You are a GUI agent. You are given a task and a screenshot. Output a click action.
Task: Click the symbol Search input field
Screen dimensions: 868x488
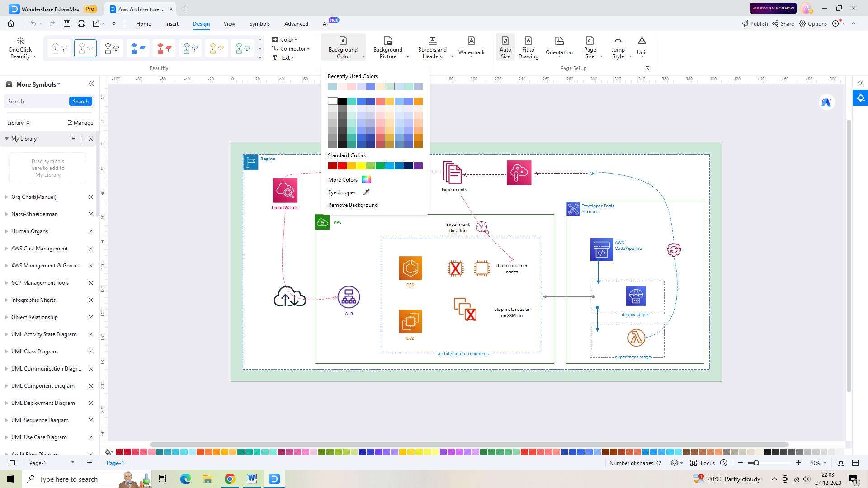pyautogui.click(x=36, y=102)
